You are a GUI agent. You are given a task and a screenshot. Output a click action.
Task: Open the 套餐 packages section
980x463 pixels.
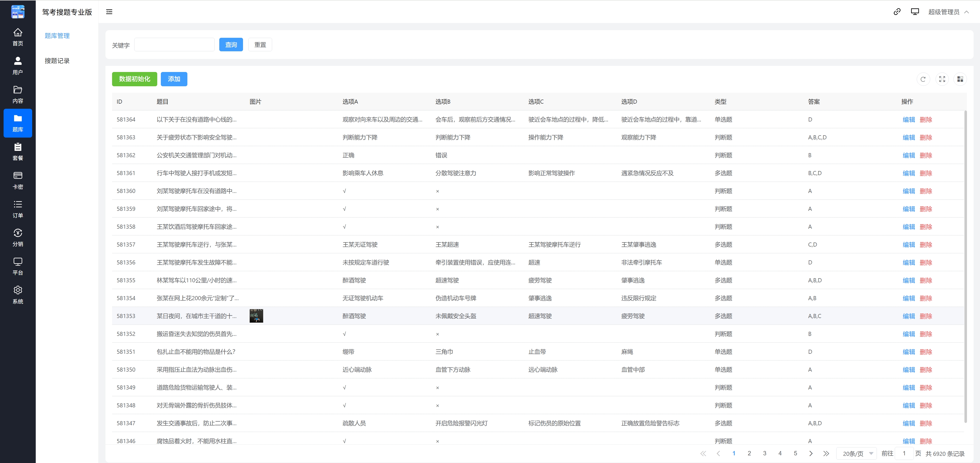coord(18,152)
